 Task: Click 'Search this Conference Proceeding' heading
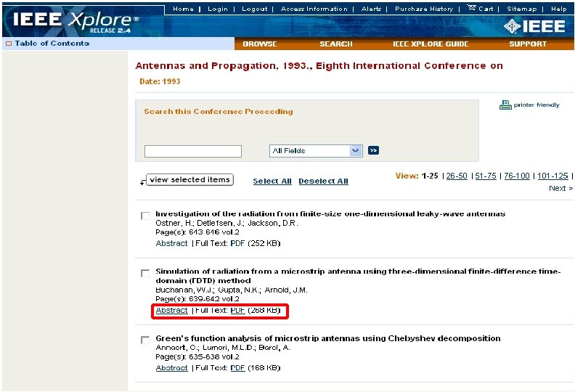click(219, 112)
